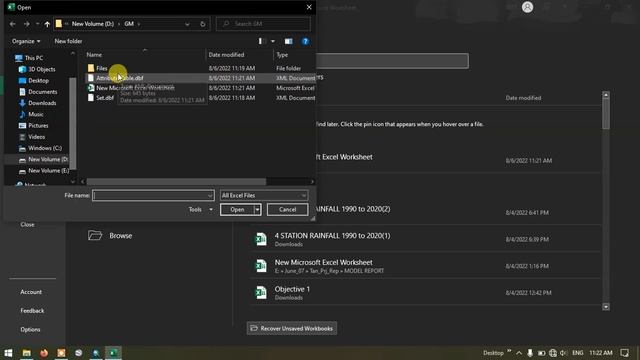Image resolution: width=640 pixels, height=360 pixels.
Task: Sort by Name column header
Action: tap(94, 55)
